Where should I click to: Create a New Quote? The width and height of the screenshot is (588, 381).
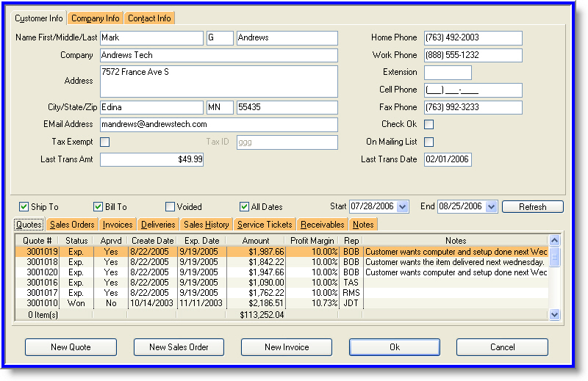pyautogui.click(x=71, y=347)
